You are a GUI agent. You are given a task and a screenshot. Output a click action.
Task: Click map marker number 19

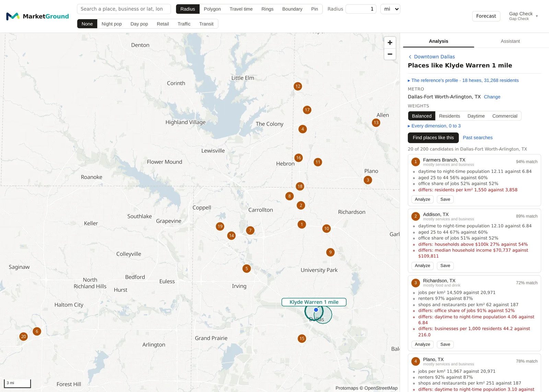click(220, 226)
